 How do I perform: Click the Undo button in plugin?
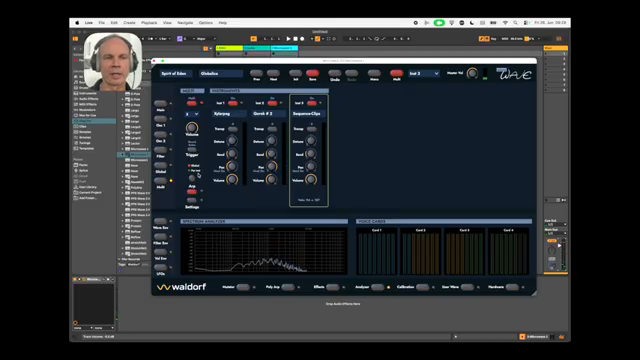pyautogui.click(x=334, y=73)
